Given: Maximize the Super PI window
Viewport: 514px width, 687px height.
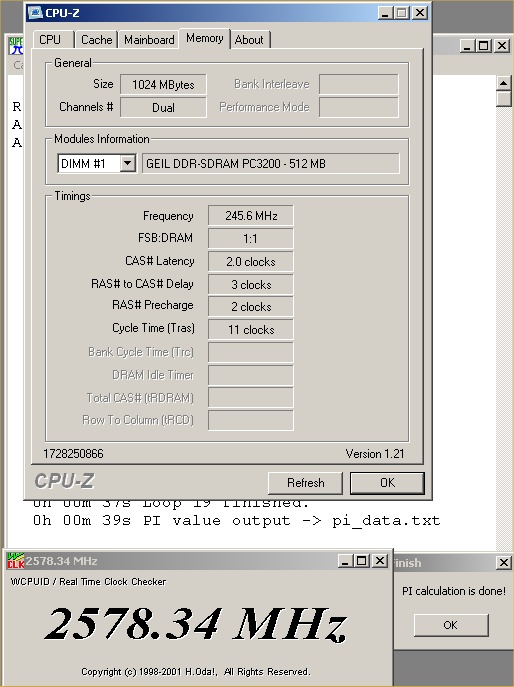Looking at the screenshot, I should point(484,46).
